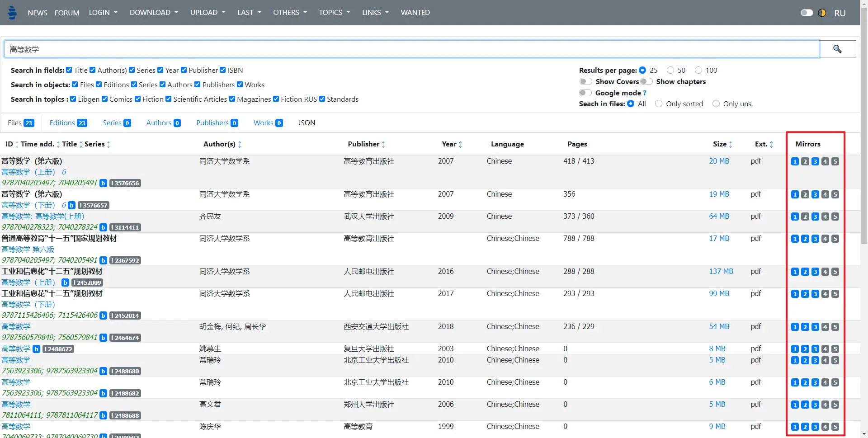The image size is (868, 438).
Task: Click the 'b' badge beside ID 3576656
Action: pyautogui.click(x=103, y=183)
